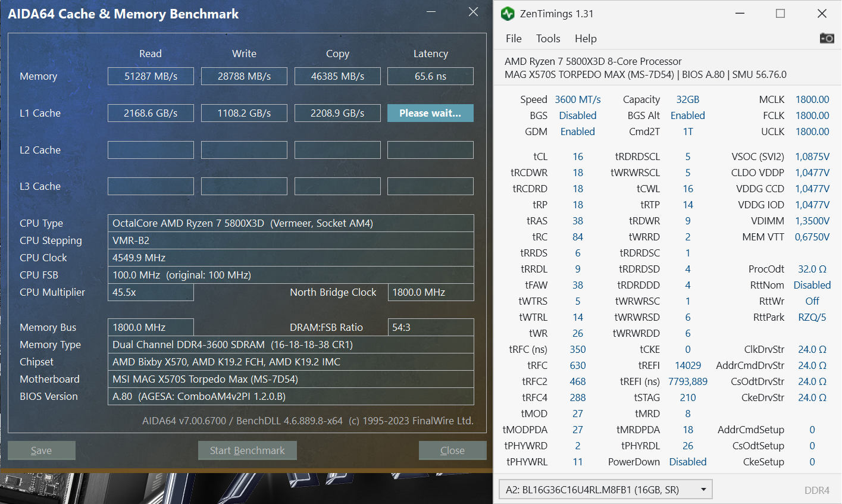This screenshot has height=504, width=842.
Task: Click the Cmd2T value 1T
Action: (x=688, y=132)
